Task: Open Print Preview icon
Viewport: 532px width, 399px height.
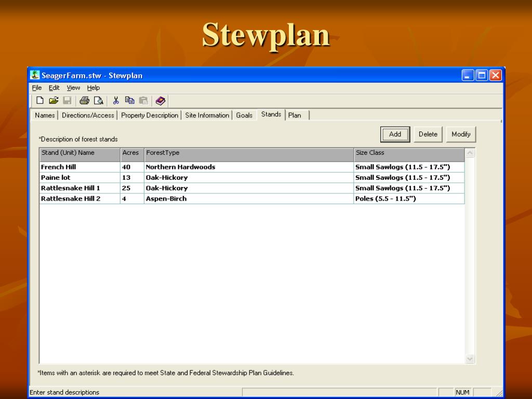Action: coord(98,100)
